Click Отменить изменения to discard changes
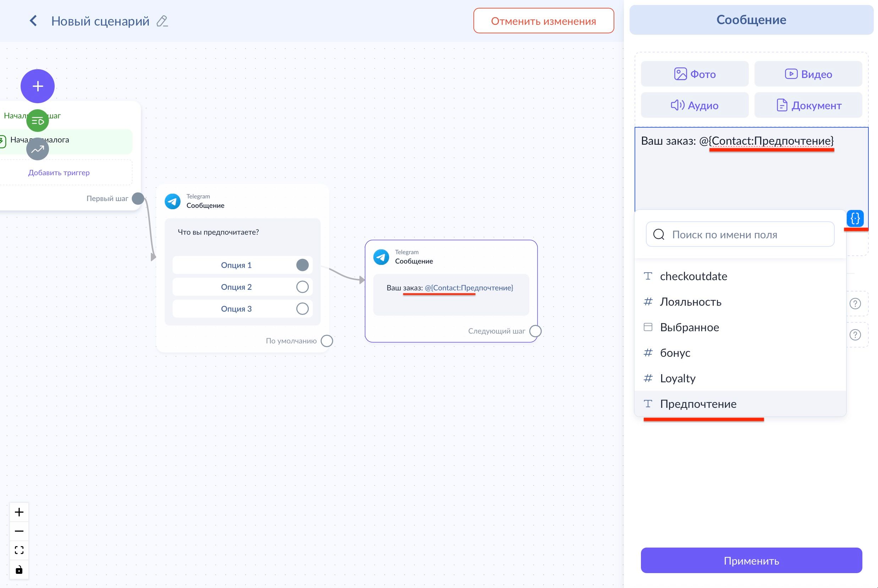This screenshot has width=878, height=588. click(x=543, y=21)
